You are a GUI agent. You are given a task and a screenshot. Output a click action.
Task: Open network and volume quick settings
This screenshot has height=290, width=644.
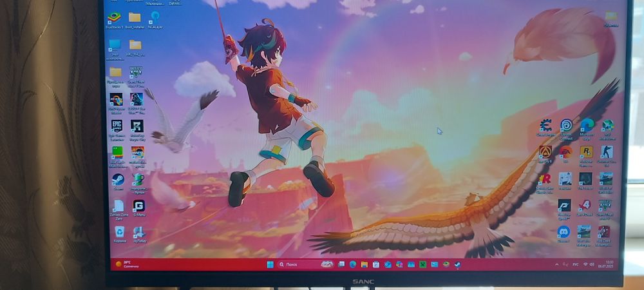589,264
